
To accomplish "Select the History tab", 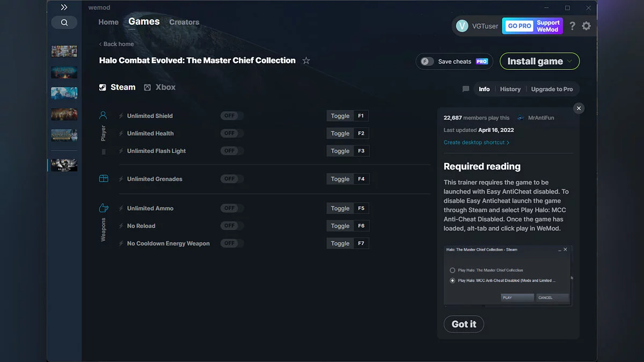I will (x=510, y=89).
